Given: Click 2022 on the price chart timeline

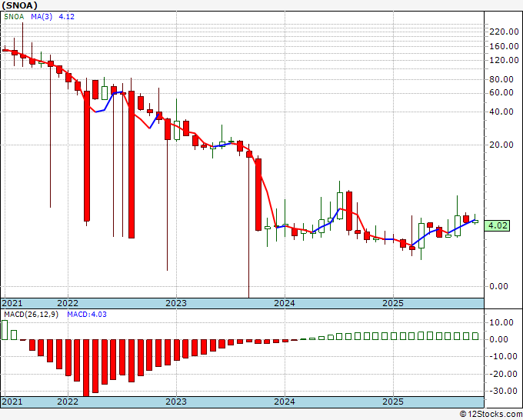Looking at the screenshot, I should (x=68, y=303).
